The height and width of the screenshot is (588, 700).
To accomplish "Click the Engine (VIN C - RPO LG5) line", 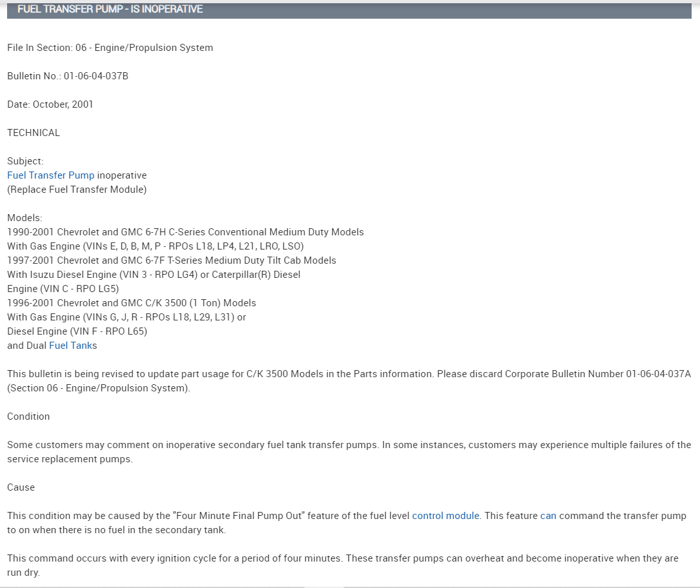I will coord(63,289).
